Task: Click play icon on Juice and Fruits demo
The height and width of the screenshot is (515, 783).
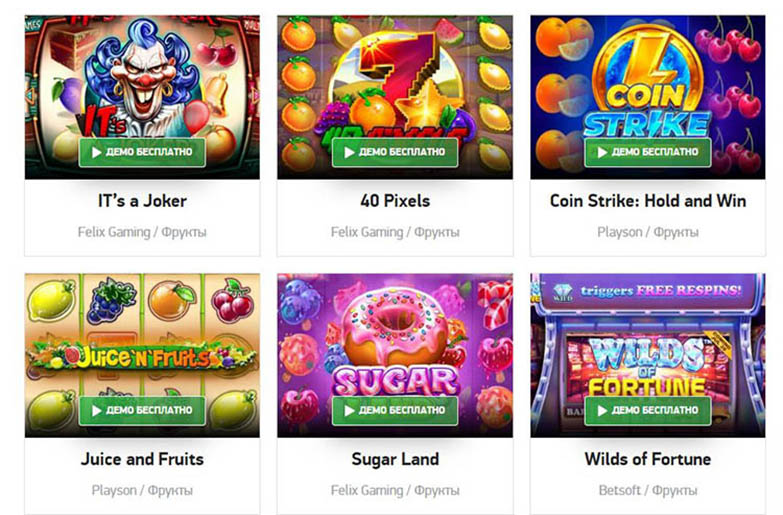Action: coord(97,411)
